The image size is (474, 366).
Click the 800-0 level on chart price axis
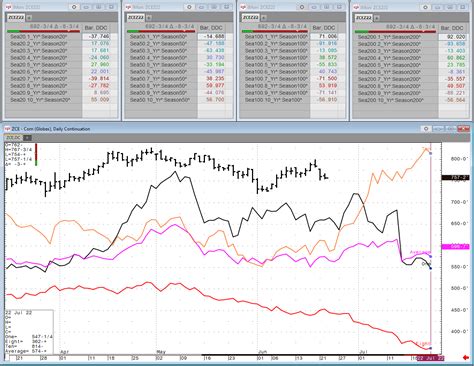[x=459, y=159]
